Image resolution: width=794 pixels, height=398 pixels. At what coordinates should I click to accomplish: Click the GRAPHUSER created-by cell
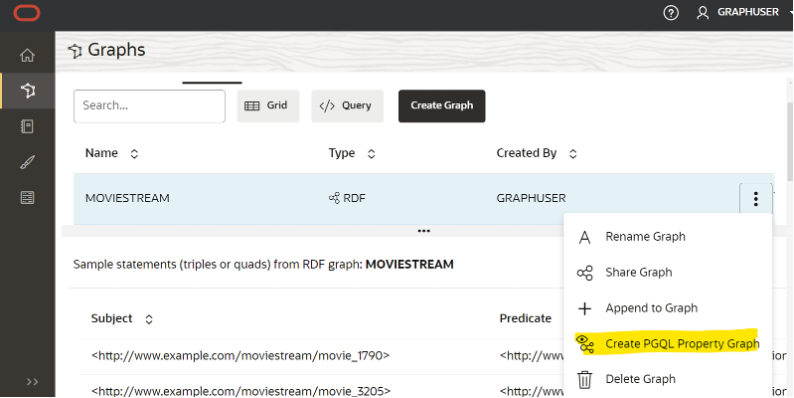point(531,198)
